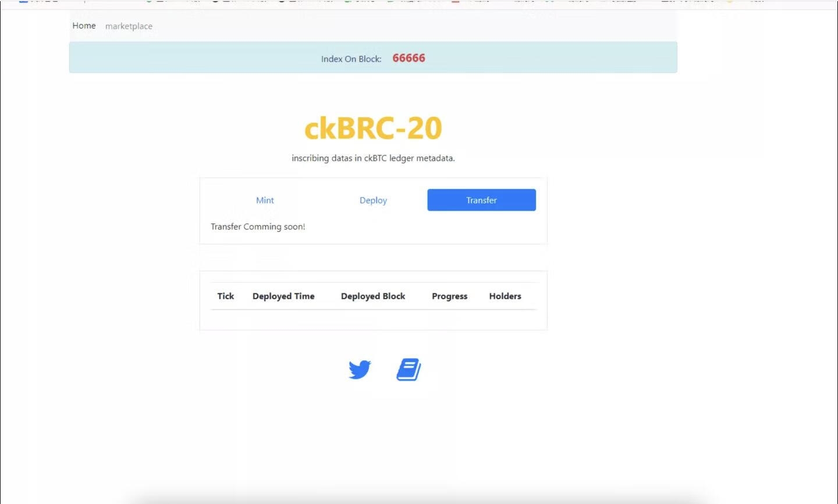Open the documentation book icon
The width and height of the screenshot is (838, 504).
tap(409, 370)
